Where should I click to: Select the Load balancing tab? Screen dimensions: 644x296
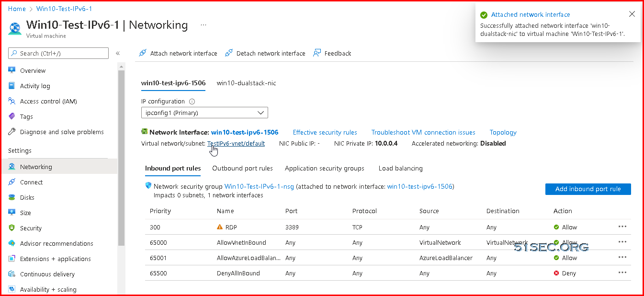coord(400,168)
